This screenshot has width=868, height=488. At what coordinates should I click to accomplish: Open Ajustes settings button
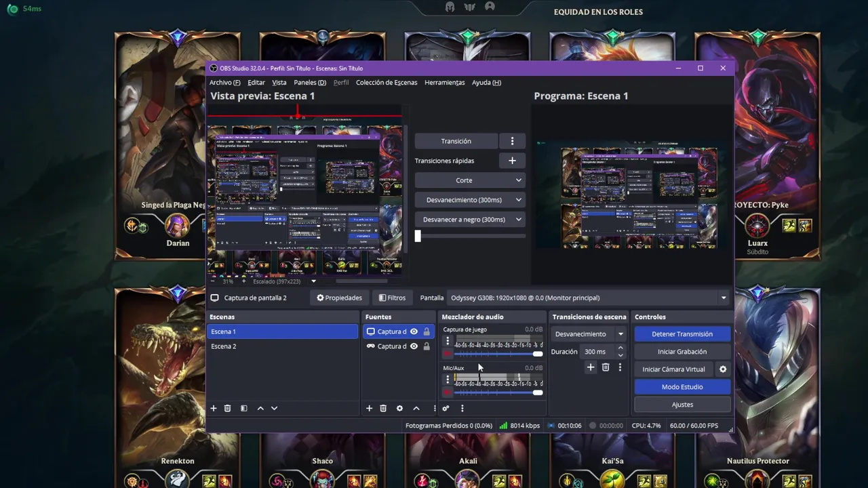[x=682, y=405]
